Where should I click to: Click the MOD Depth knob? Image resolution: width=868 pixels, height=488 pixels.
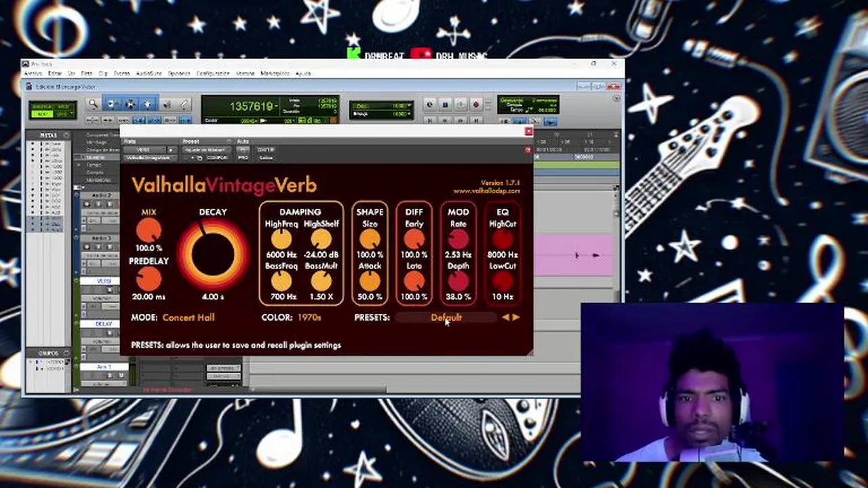[458, 281]
